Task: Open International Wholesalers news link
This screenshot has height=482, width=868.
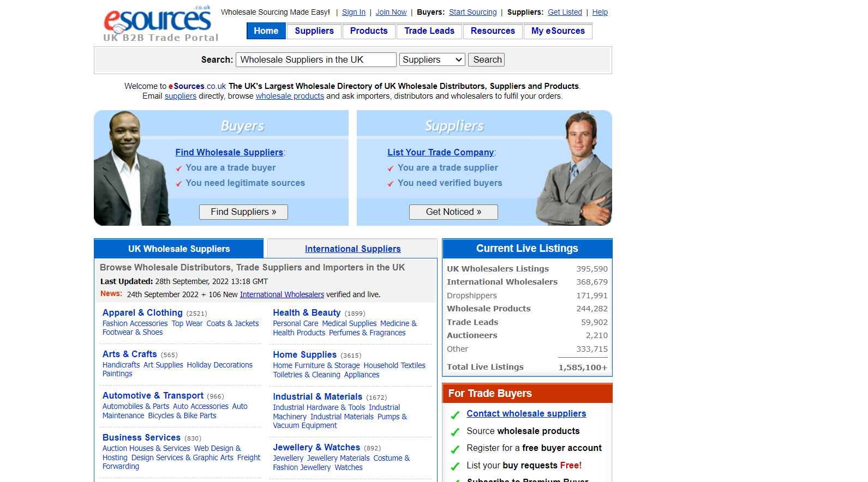Action: [282, 294]
